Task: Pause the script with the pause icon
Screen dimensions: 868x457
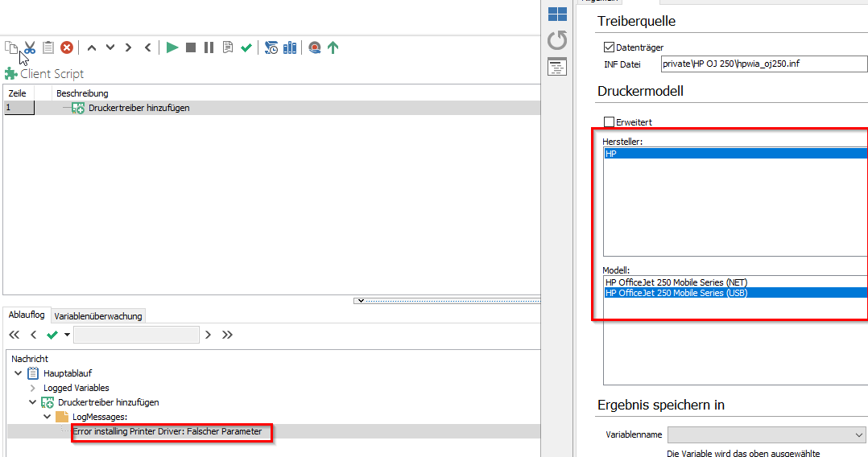Action: pyautogui.click(x=209, y=47)
